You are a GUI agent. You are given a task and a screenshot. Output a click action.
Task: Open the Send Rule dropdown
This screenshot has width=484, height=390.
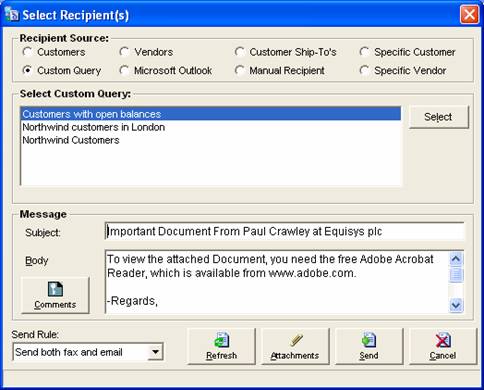click(x=155, y=352)
